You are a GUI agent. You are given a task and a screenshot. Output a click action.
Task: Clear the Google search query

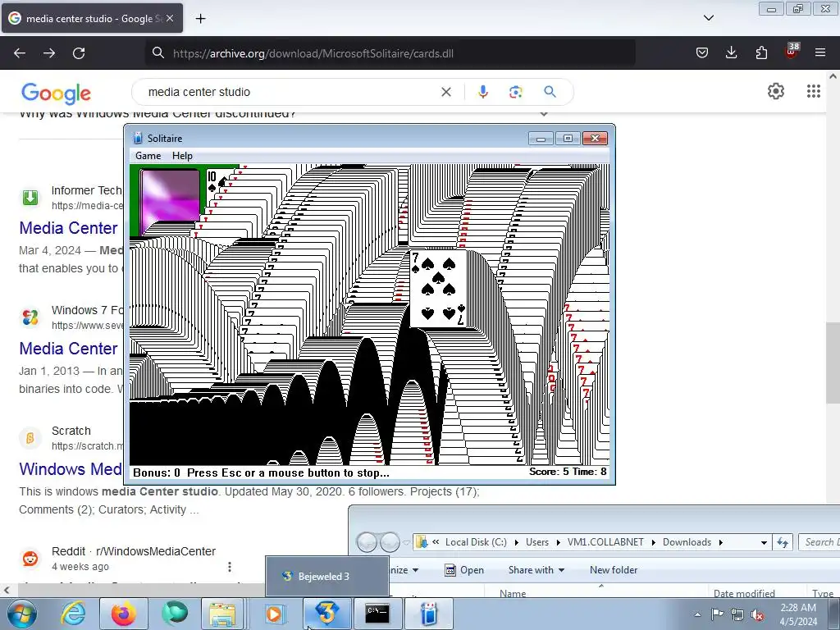pyautogui.click(x=445, y=92)
